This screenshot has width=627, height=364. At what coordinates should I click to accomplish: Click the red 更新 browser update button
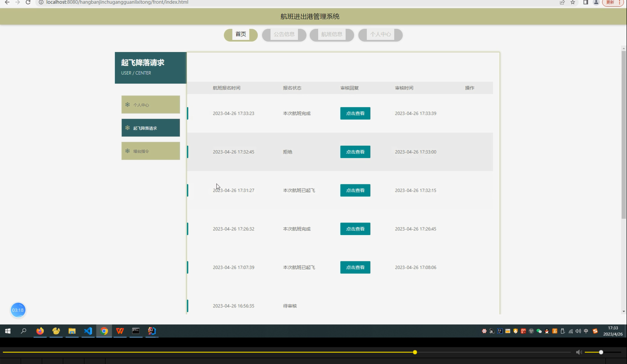[613, 2]
